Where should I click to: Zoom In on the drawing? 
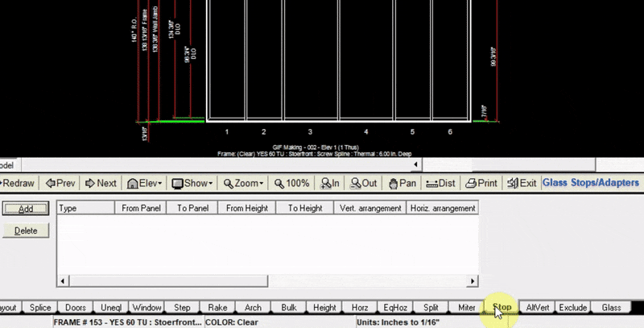coord(330,183)
